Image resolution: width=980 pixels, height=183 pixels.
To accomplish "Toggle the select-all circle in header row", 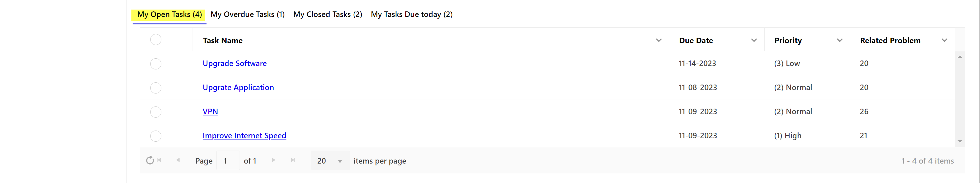I will tap(156, 40).
